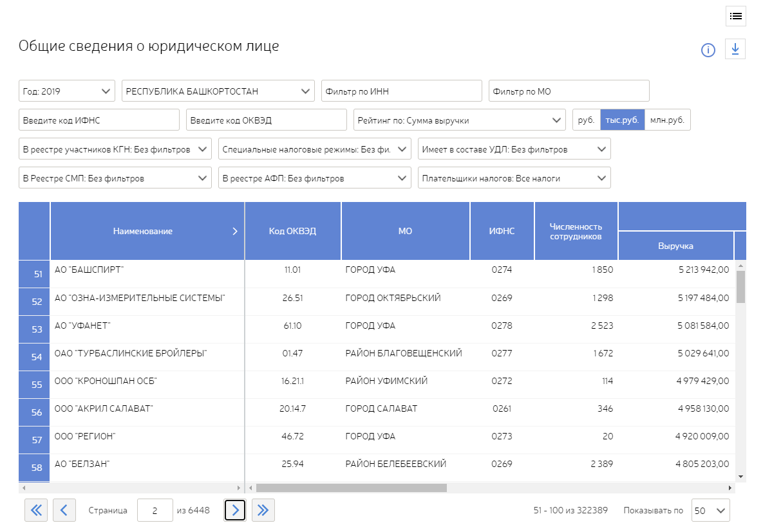Jump to the last page of results
This screenshot has height=532, width=763.
[x=263, y=511]
